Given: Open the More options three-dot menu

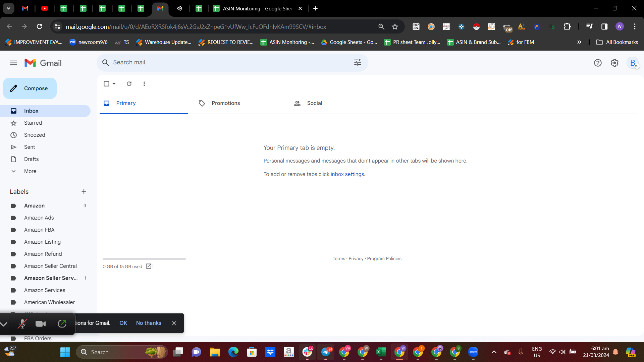Looking at the screenshot, I should 144,84.
